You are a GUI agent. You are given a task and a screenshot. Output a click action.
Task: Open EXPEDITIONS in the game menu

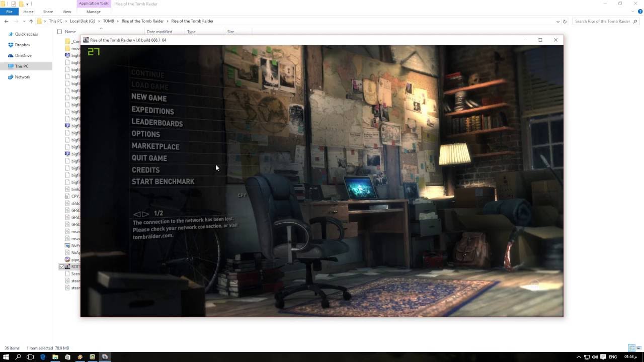click(x=152, y=111)
